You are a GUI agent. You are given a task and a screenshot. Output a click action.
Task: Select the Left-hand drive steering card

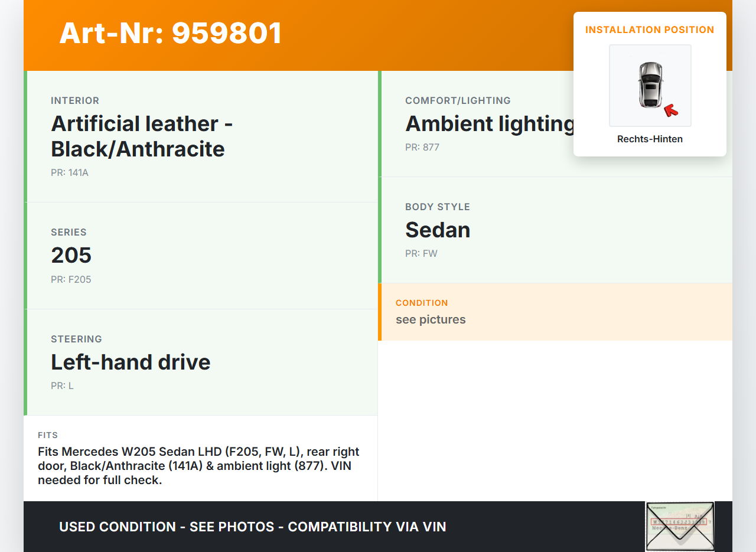click(x=201, y=362)
